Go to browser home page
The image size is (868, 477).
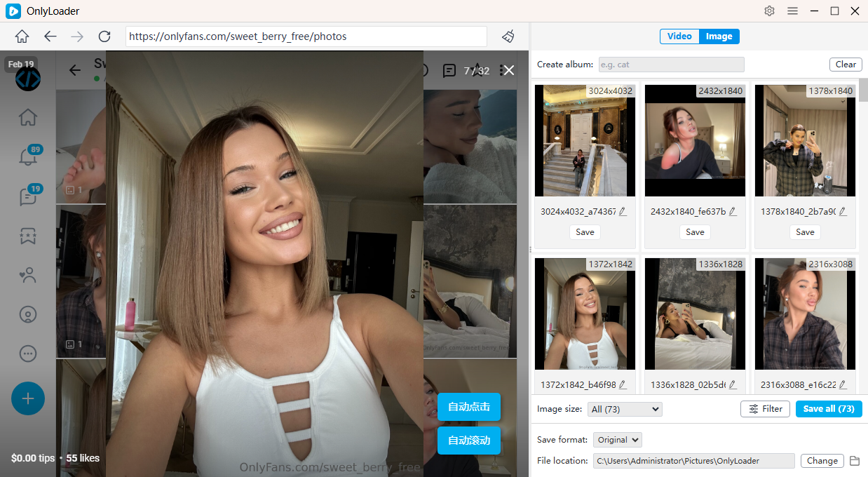point(22,36)
